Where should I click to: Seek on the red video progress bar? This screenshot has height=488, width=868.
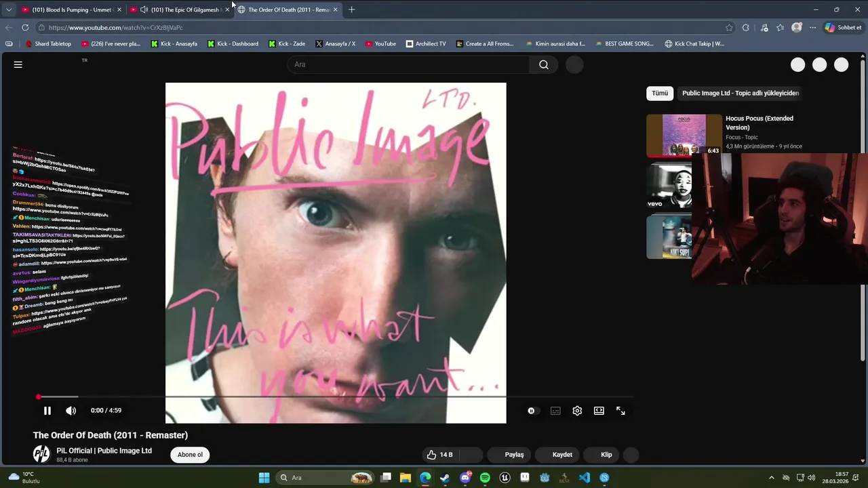point(335,396)
